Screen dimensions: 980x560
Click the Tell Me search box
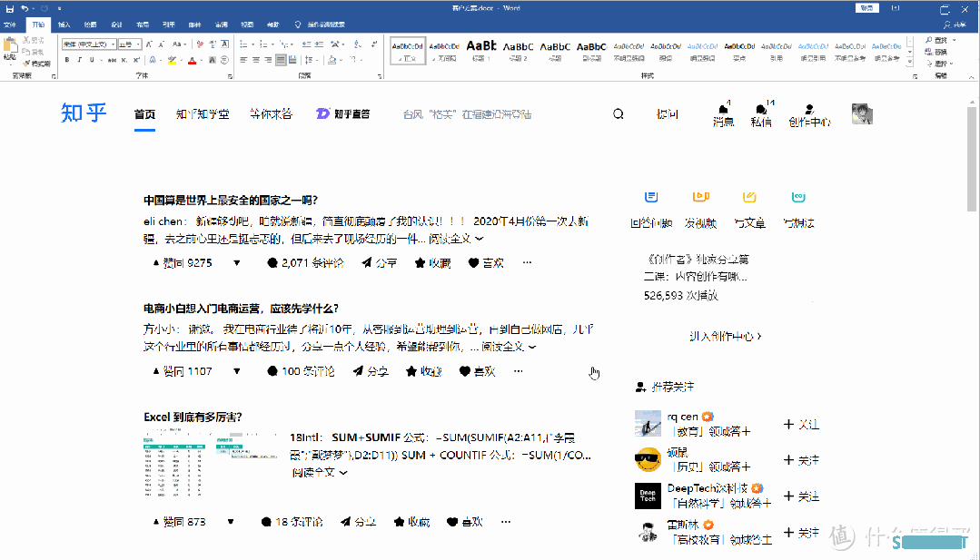point(320,25)
